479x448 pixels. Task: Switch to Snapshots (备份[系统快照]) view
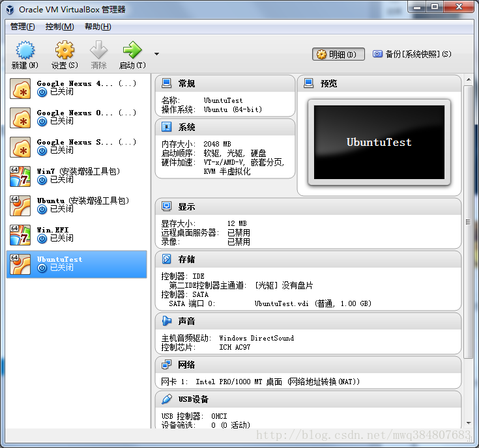pos(412,54)
